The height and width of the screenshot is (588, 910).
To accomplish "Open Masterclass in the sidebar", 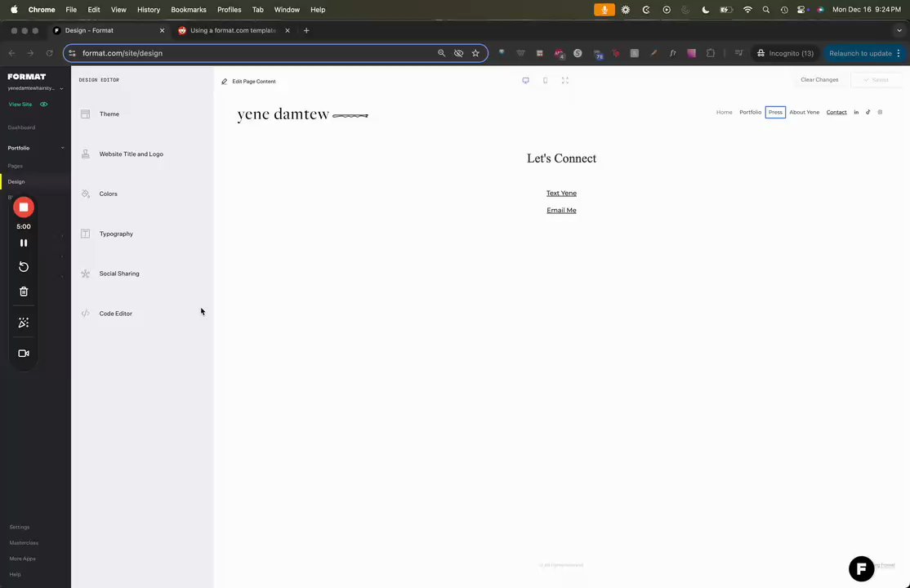I will [x=24, y=543].
